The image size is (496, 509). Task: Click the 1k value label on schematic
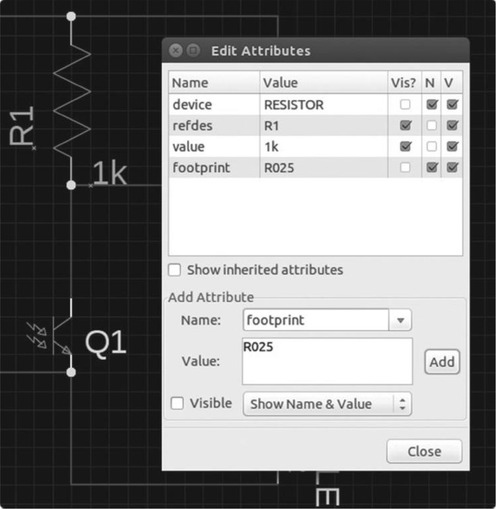110,173
